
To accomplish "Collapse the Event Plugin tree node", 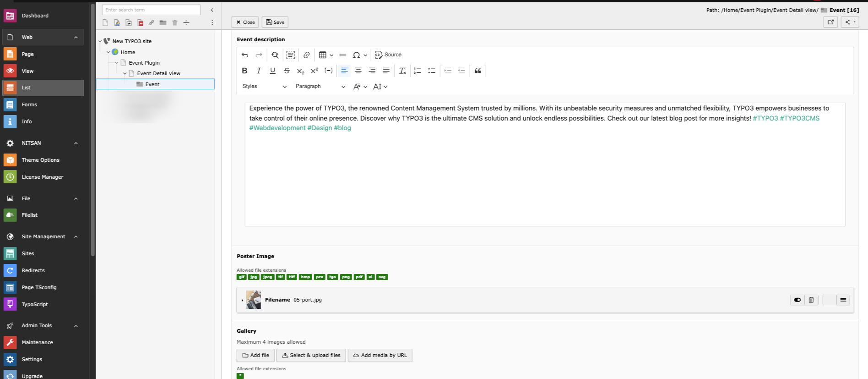I will pos(116,63).
